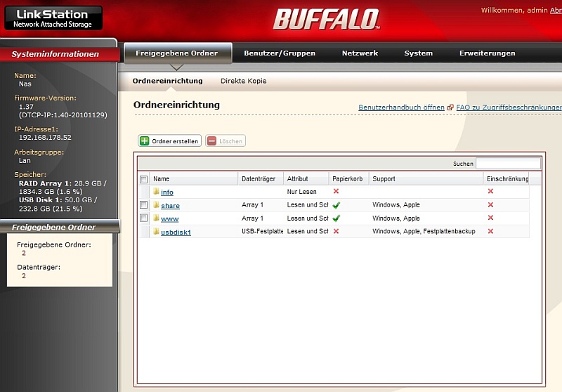Click the green Papierkorb checkmark for share
Screen dimensions: 562x392
(336, 205)
